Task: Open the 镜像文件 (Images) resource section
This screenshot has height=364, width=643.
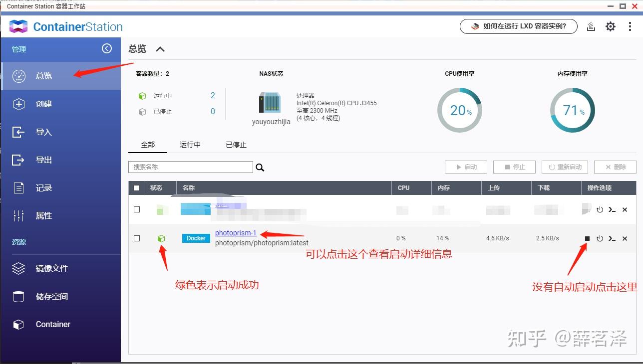Action: click(51, 268)
